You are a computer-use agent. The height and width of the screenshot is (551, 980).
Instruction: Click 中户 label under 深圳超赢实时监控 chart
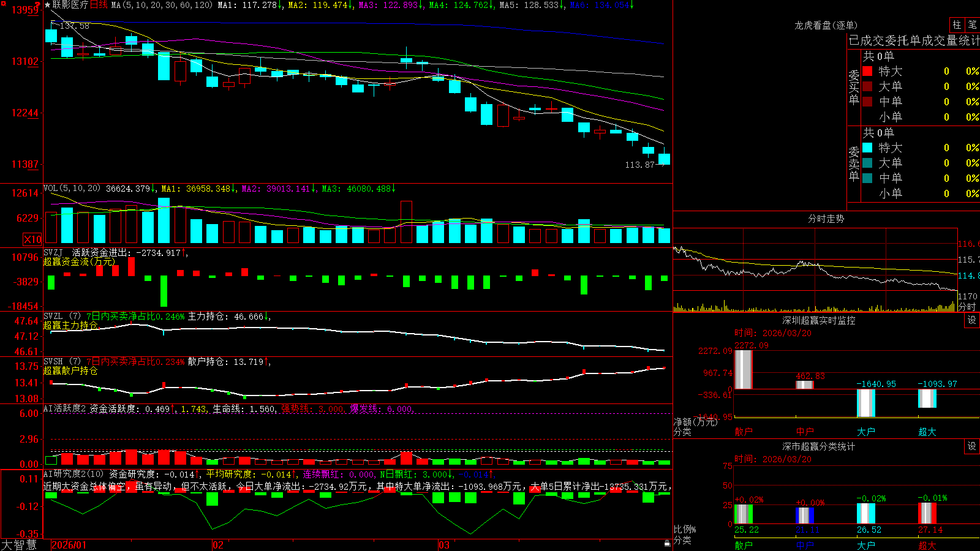(x=805, y=432)
